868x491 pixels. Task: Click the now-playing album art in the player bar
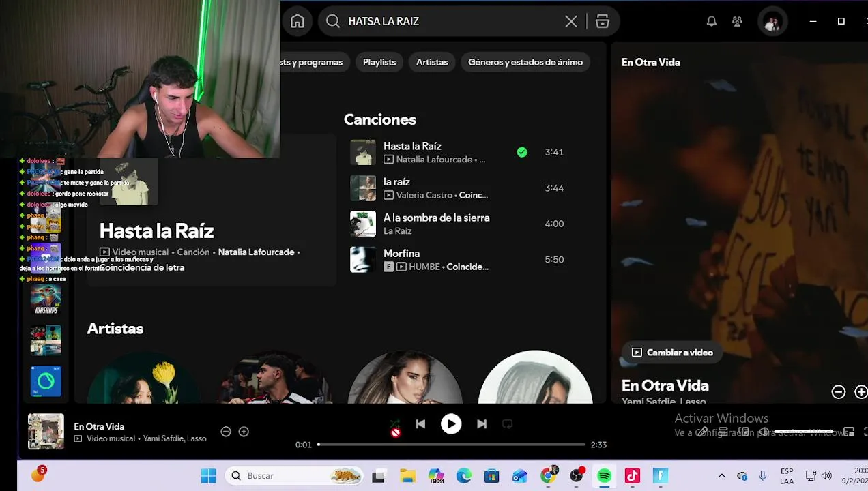[46, 431]
